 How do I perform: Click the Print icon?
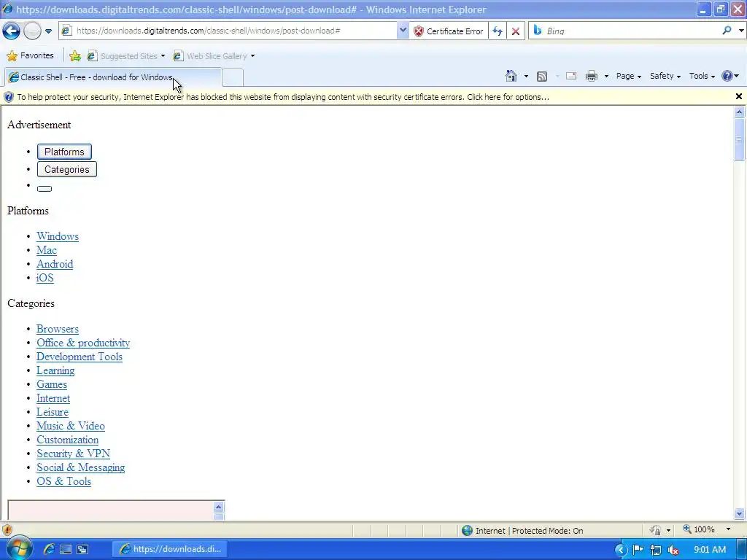tap(591, 76)
